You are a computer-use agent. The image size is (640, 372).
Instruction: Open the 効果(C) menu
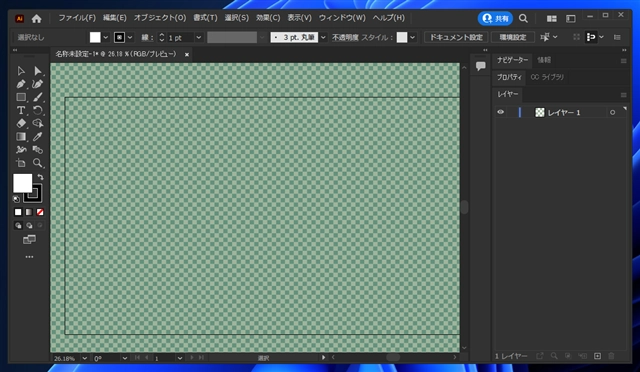tap(268, 18)
